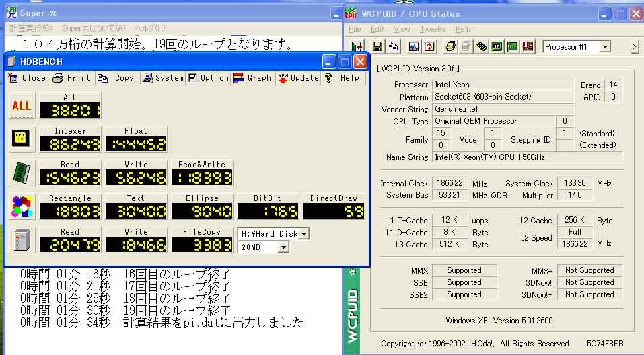Click the greyed-out stacked-windows icon in WCPUID
Image resolution: width=644 pixels, height=355 pixels.
coord(466,47)
